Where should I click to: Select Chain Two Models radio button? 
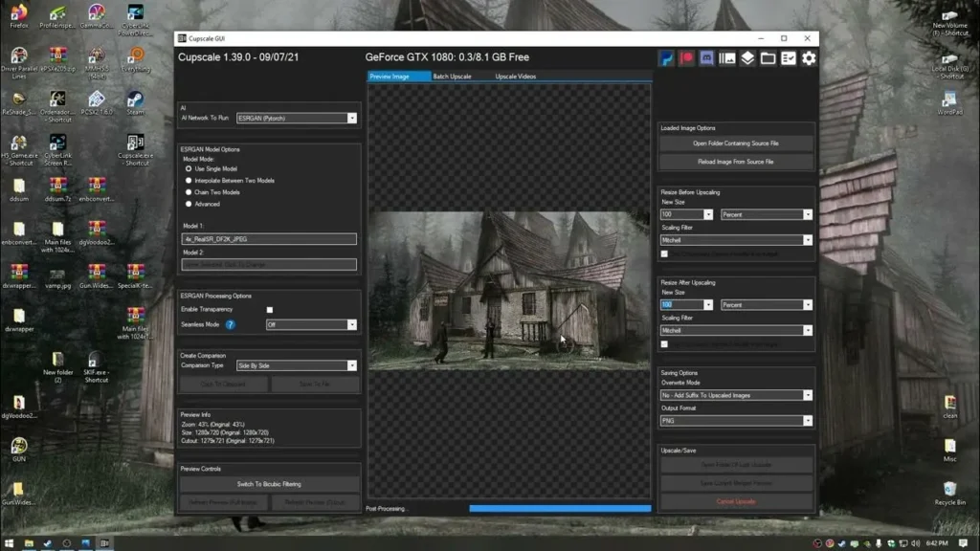(x=189, y=192)
